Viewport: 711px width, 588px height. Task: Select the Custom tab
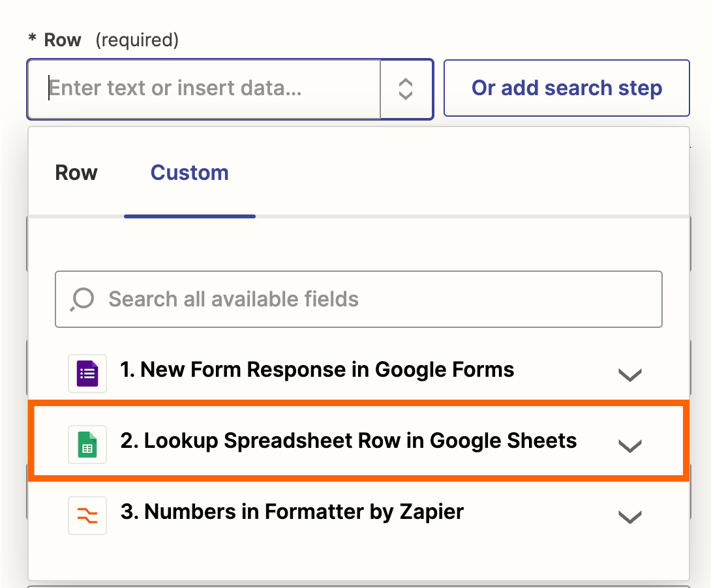click(189, 173)
